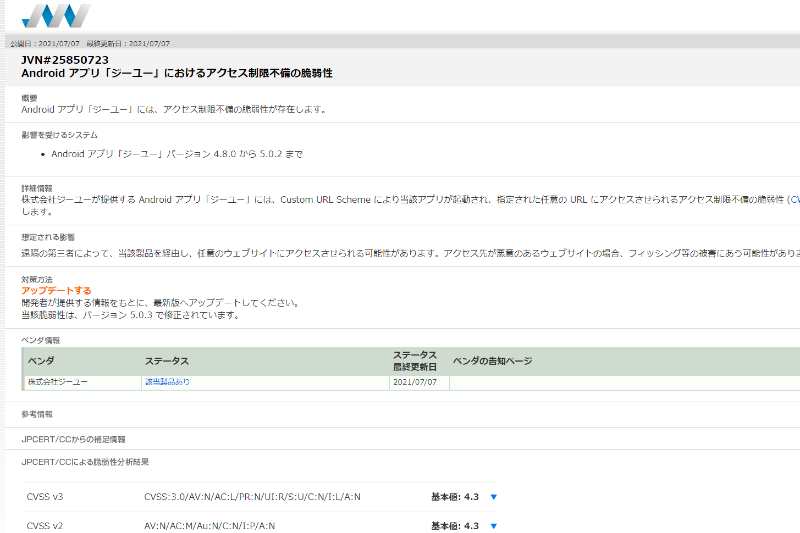The image size is (800, 533).
Task: Click the 対策方法 section heading
Action: [37, 280]
